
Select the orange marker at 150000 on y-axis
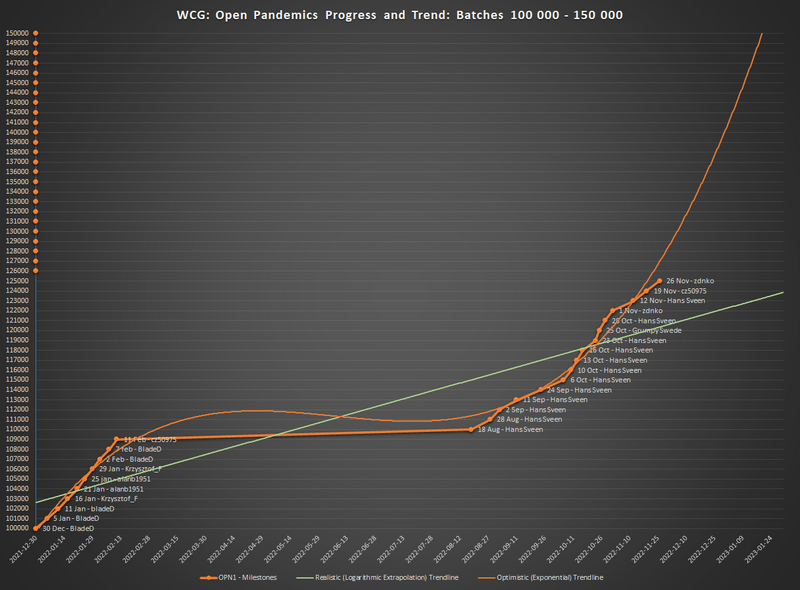36,33
